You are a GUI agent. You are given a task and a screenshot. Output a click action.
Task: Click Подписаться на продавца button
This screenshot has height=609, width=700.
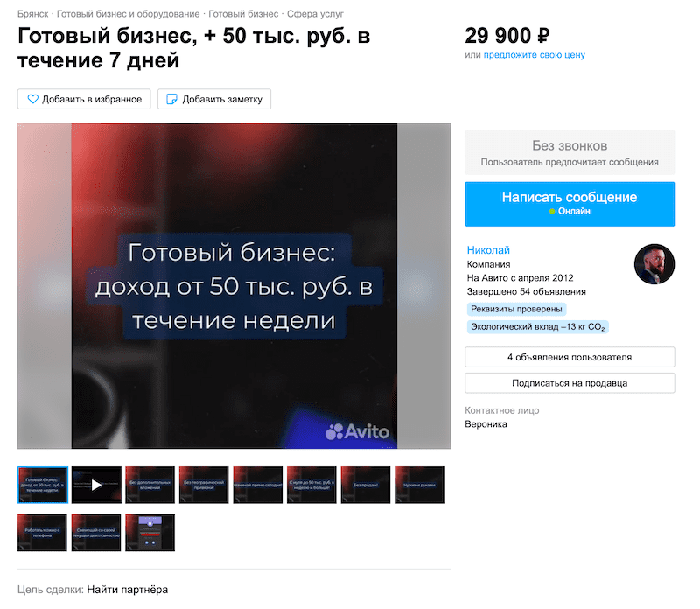coord(570,383)
